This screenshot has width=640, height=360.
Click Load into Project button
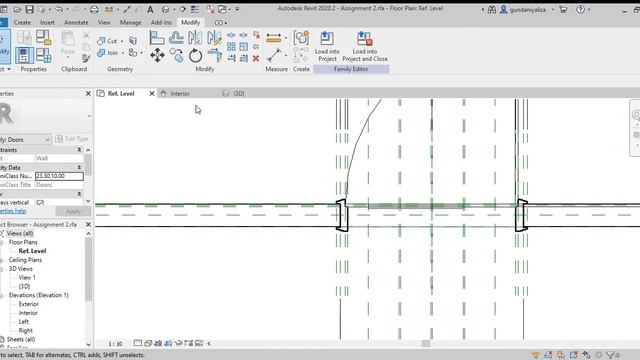pyautogui.click(x=327, y=47)
